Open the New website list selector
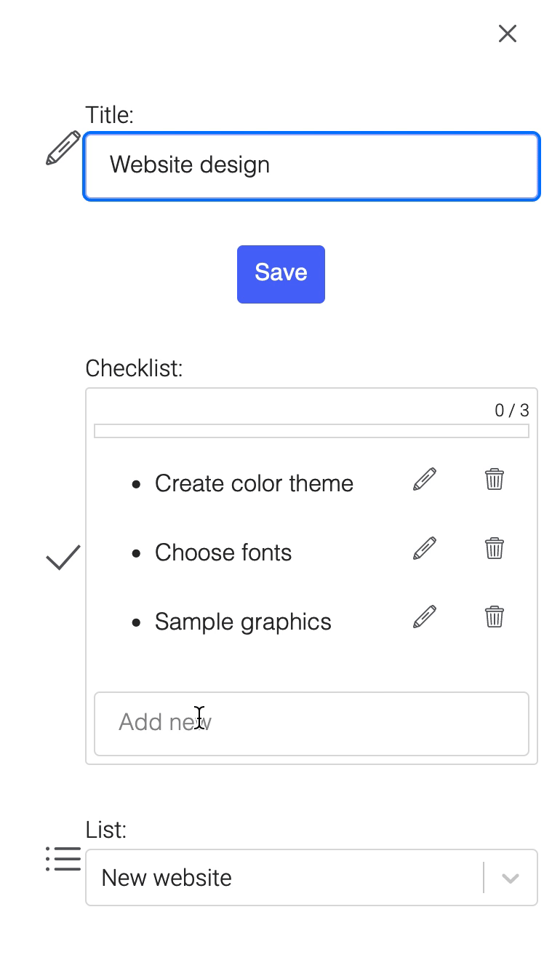Screen dimensions: 560x955 [x=311, y=878]
